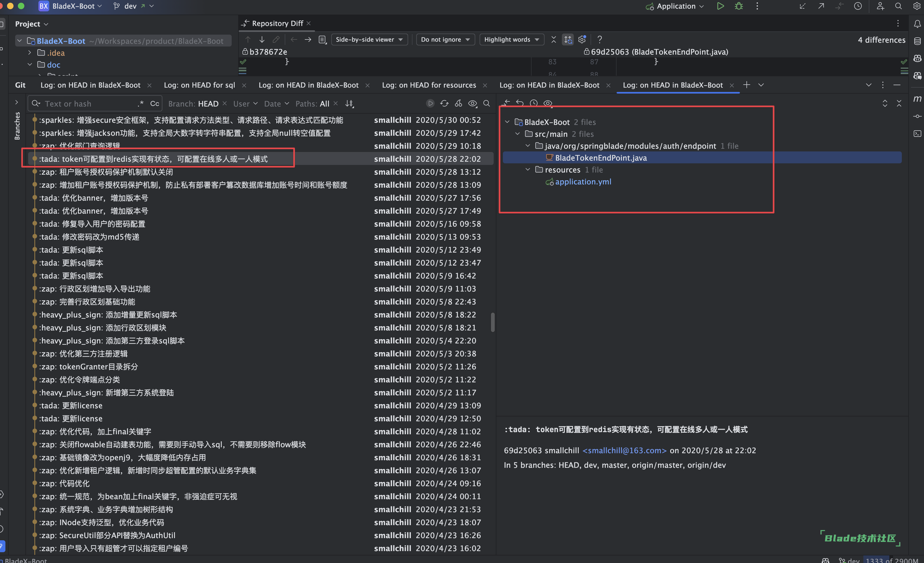Clear the Branch: HEAD filter
The width and height of the screenshot is (924, 563).
pyautogui.click(x=225, y=103)
